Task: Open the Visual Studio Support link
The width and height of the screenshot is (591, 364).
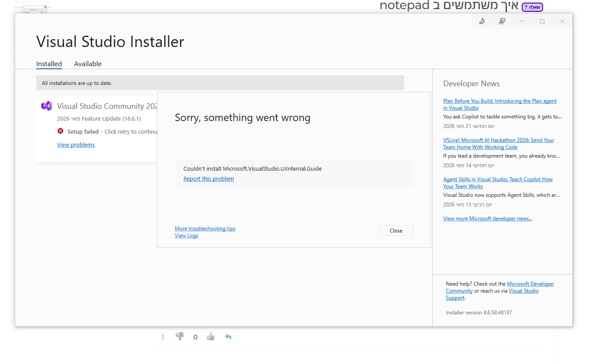Action: click(x=492, y=294)
